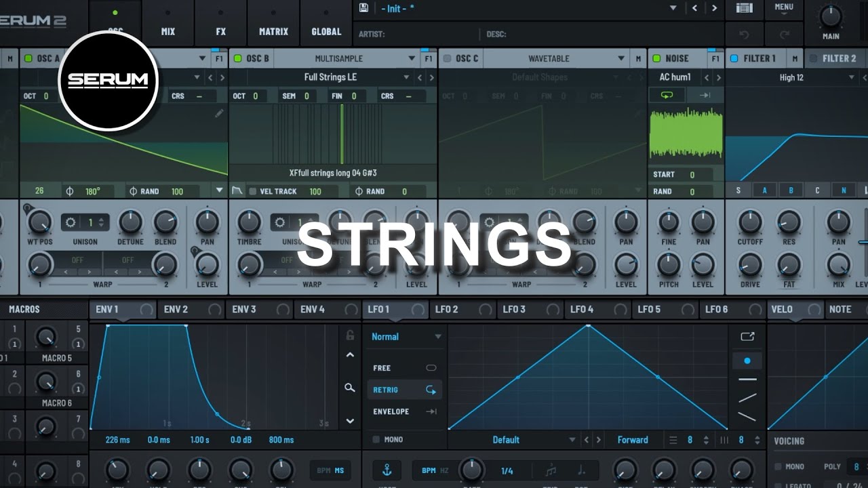Load the previous preset with left arrow

point(694,8)
